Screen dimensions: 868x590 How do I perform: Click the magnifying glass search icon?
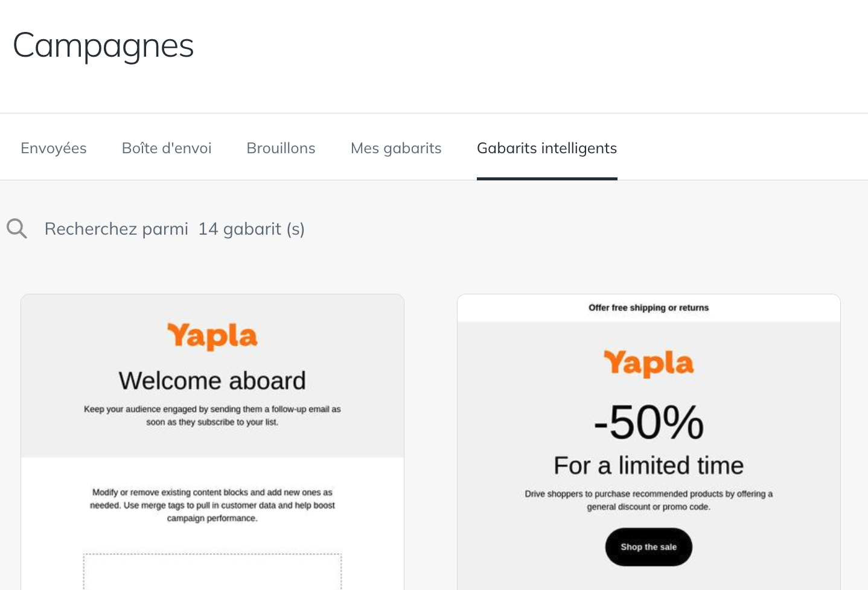tap(17, 229)
